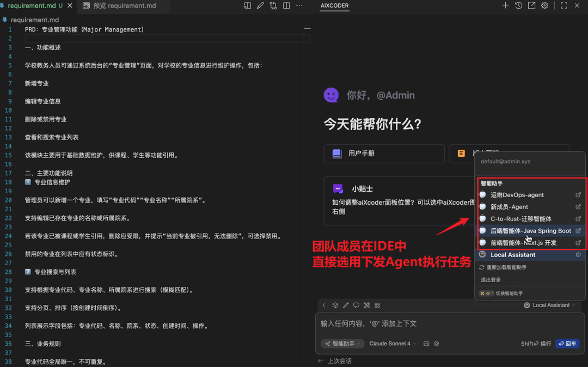Select 后端智能体-Java Spring Boot agent

[x=530, y=231]
